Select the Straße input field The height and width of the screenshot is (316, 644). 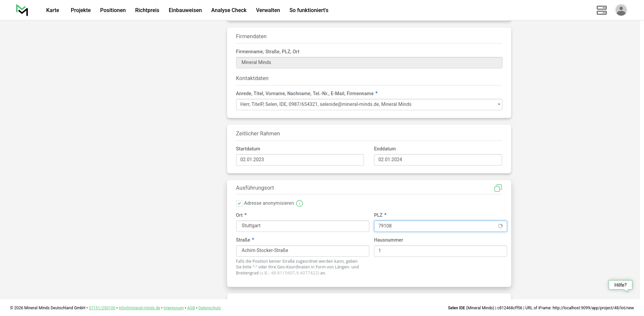click(302, 251)
